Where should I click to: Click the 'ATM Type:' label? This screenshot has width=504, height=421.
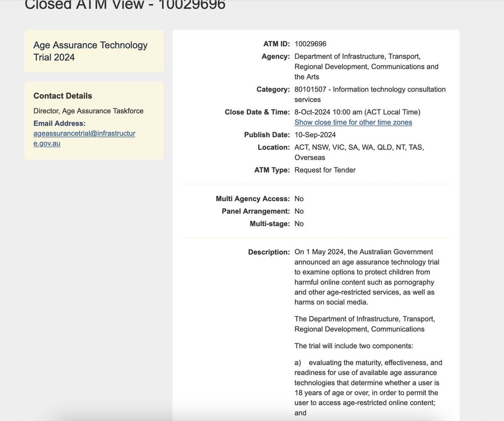pyautogui.click(x=272, y=170)
